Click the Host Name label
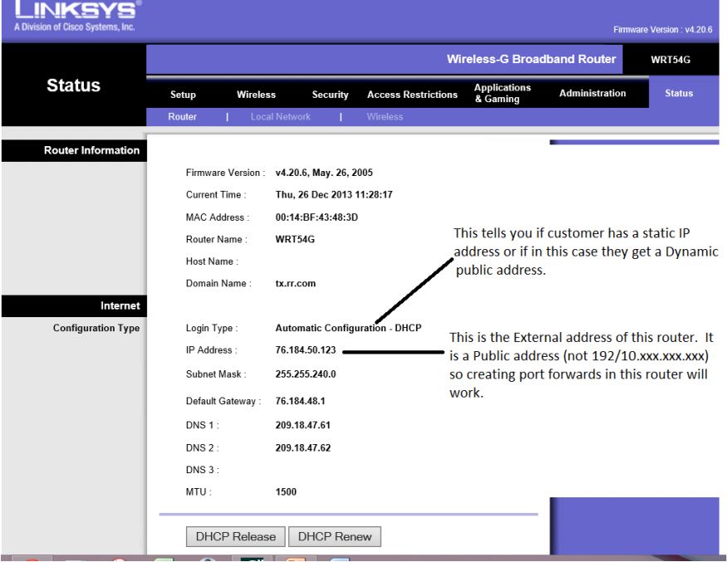 tap(212, 261)
